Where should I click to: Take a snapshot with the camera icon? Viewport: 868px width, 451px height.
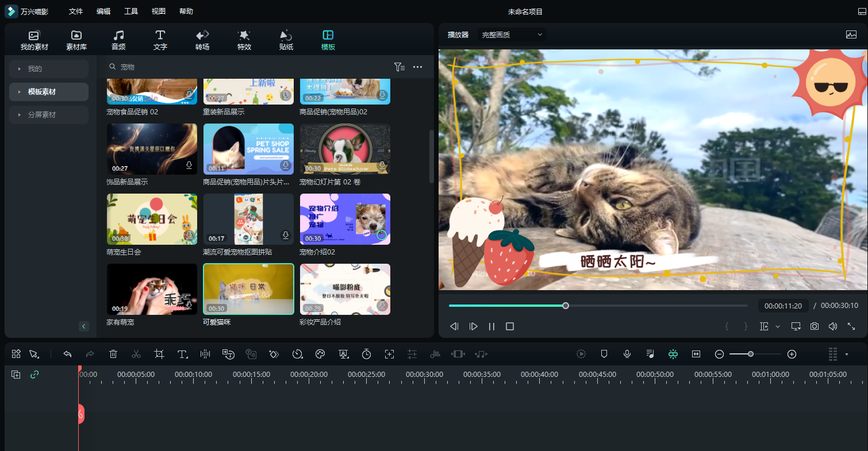tap(815, 326)
